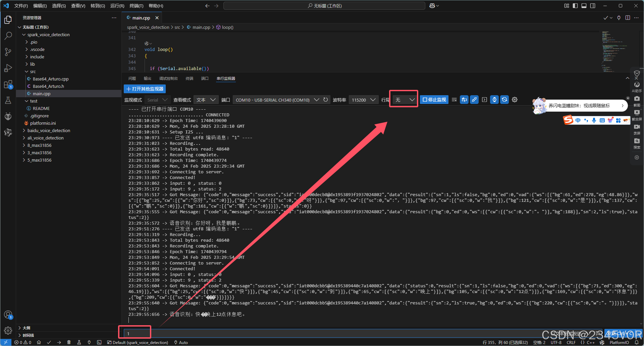Open Copilot menu in title bar
The height and width of the screenshot is (346, 644).
[x=434, y=6]
